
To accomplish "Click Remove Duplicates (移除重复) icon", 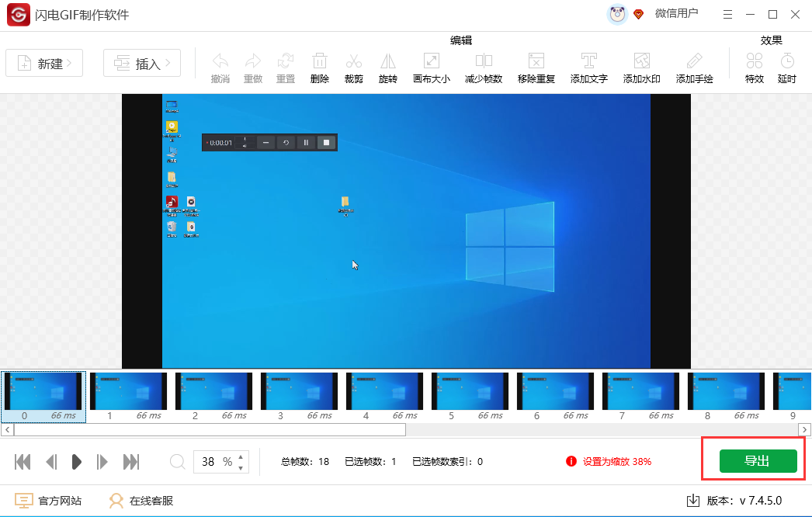I will click(x=536, y=61).
